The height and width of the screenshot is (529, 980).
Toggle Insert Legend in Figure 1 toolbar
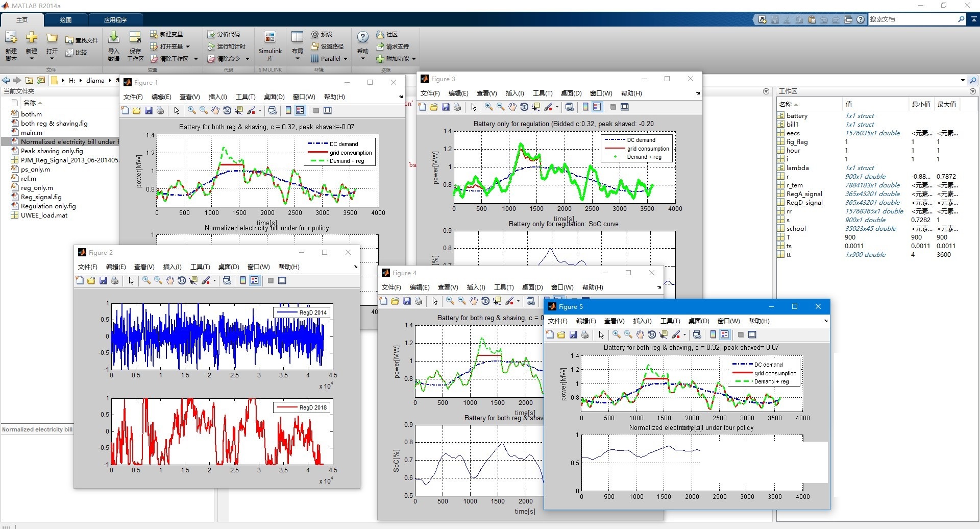point(300,110)
